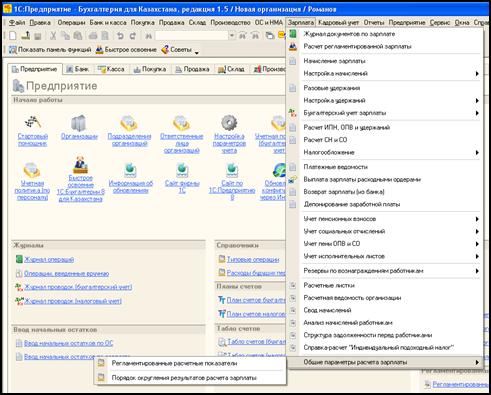The image size is (491, 395).
Task: Open the Производство menu
Action: (x=230, y=23)
